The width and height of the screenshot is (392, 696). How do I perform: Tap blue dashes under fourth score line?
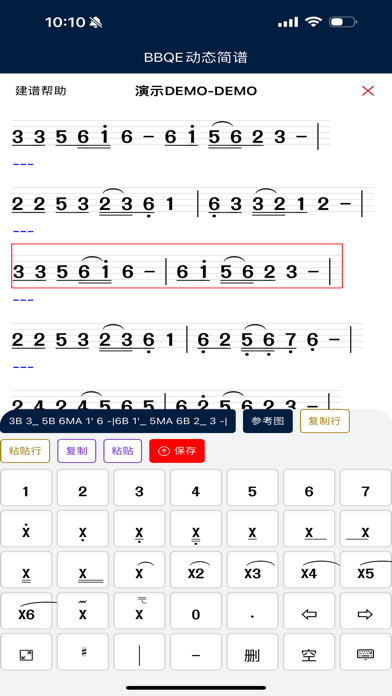pos(24,368)
